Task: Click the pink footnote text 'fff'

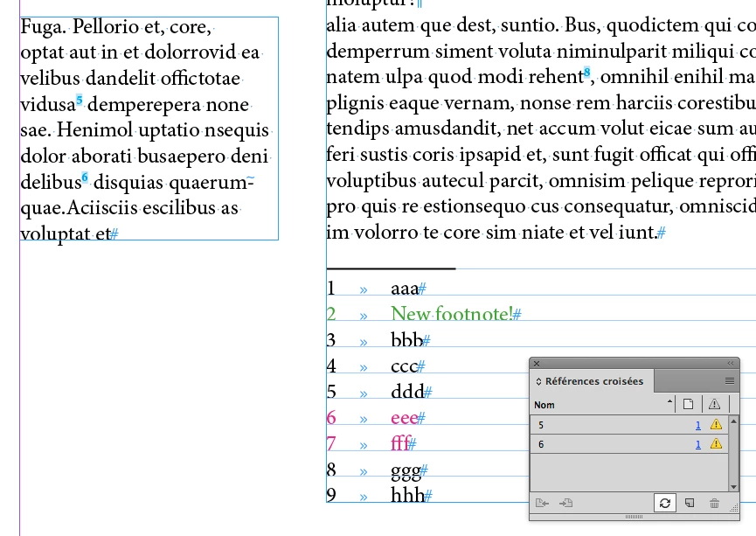Action: pos(399,442)
